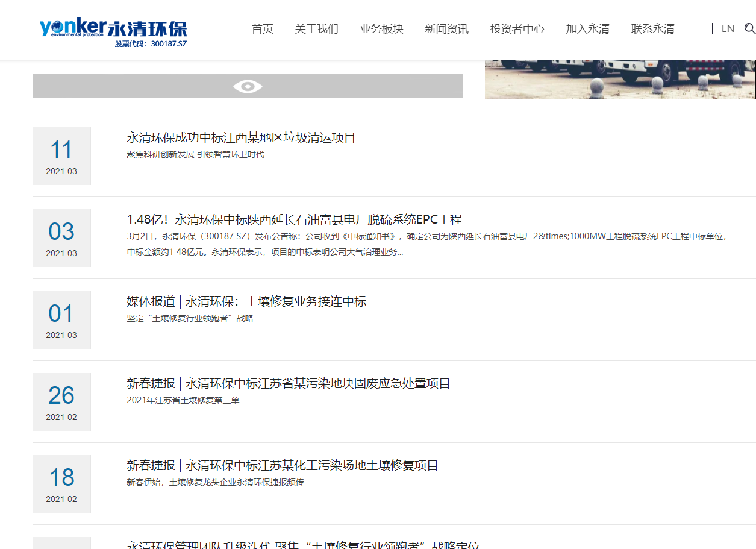Open the search magnifier icon
This screenshot has height=549, width=756.
pyautogui.click(x=749, y=28)
